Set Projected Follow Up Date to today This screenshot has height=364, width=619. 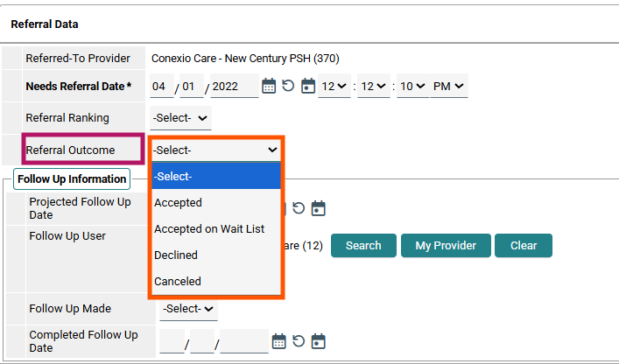pyautogui.click(x=318, y=208)
